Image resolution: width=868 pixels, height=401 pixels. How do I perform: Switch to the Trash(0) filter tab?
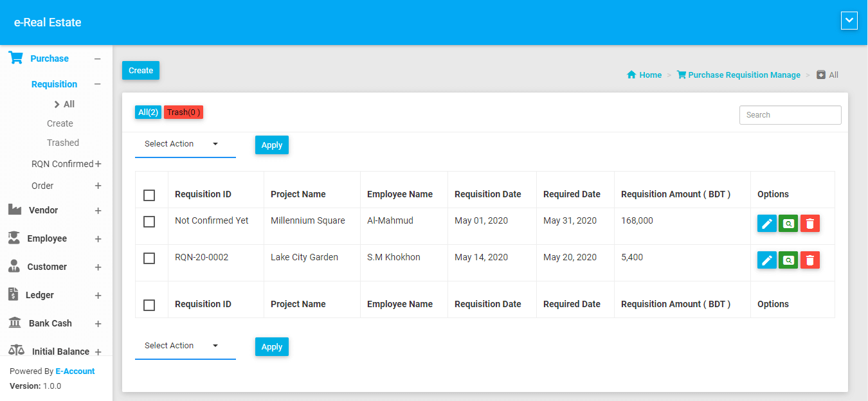pos(183,112)
